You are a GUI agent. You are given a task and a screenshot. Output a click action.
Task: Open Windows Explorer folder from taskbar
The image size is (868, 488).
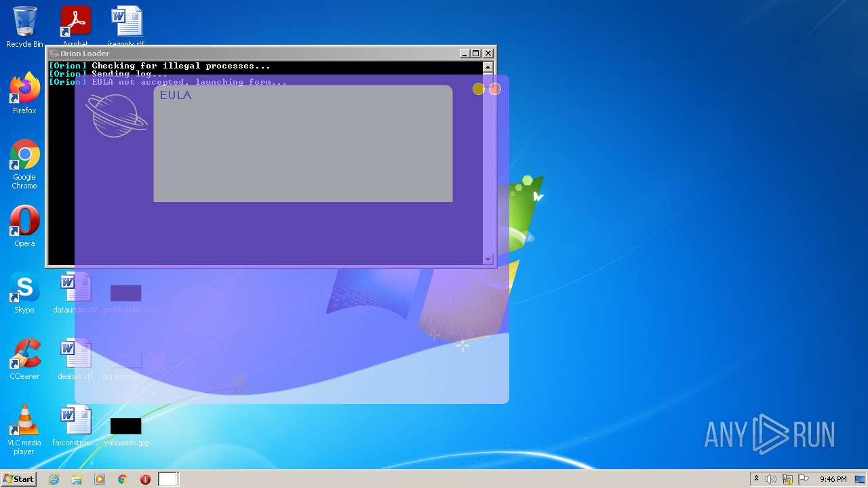pos(77,479)
